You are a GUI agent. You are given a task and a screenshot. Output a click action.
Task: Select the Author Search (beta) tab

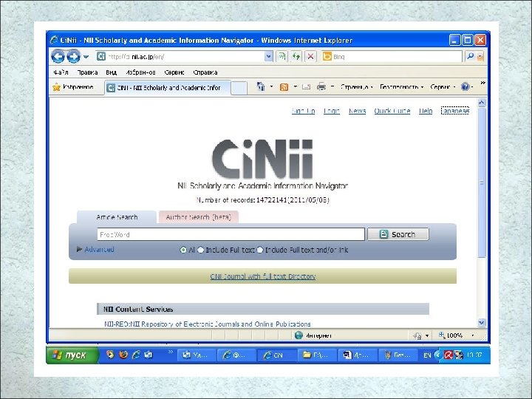[199, 217]
